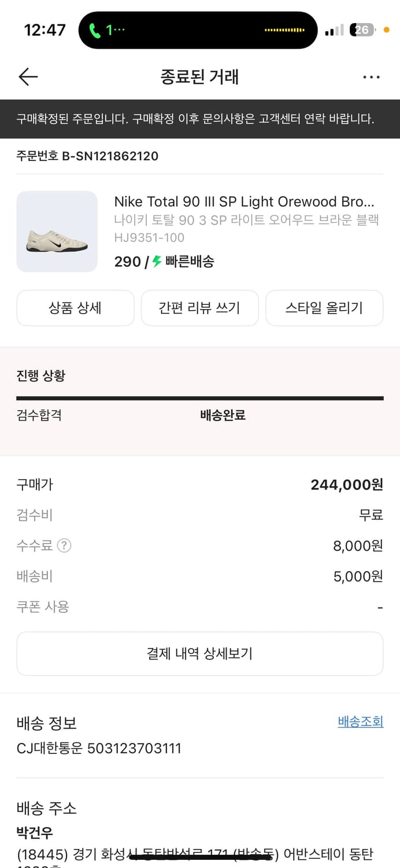Open the 배송조회 delivery tracking link
400x868 pixels.
point(360,722)
